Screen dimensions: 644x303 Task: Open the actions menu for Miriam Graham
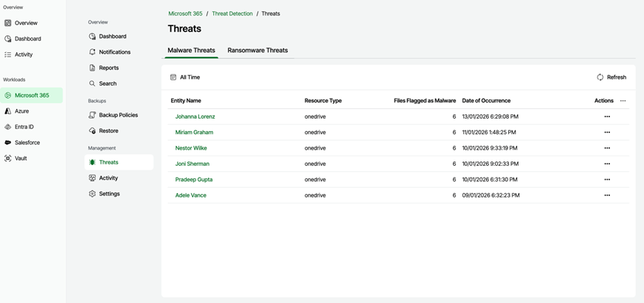(607, 132)
